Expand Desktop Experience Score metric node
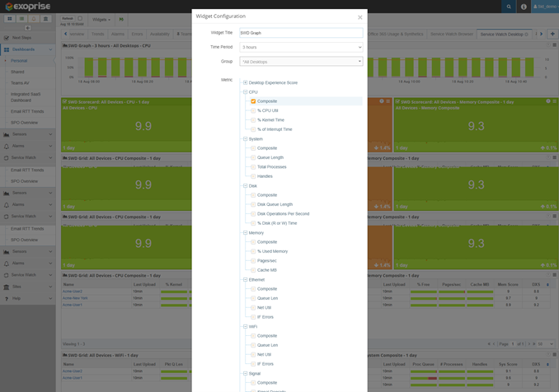 [x=245, y=82]
